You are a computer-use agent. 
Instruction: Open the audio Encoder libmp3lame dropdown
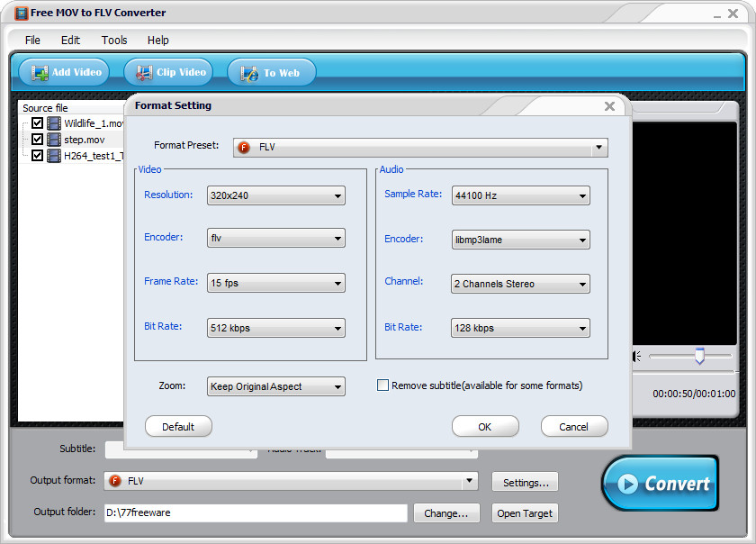[x=521, y=240]
